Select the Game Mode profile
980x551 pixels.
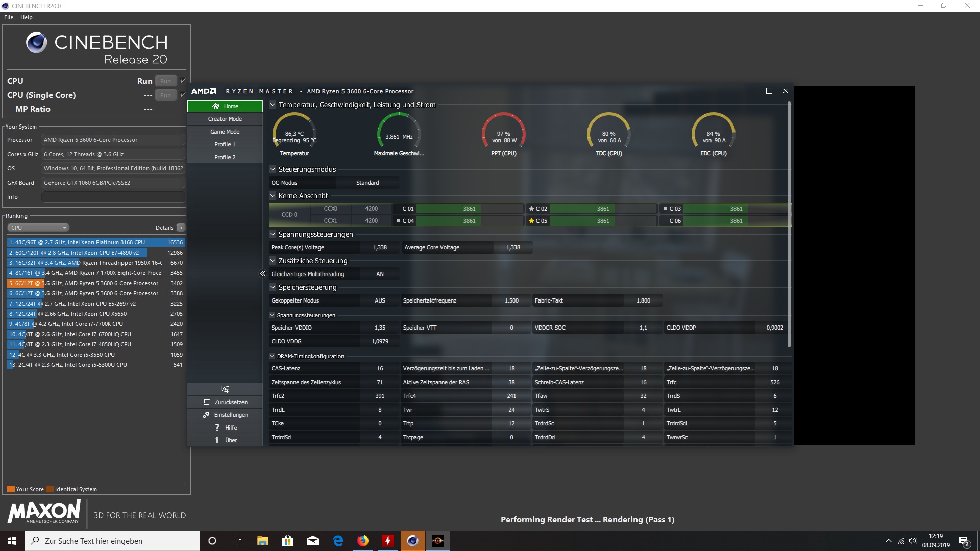tap(225, 132)
